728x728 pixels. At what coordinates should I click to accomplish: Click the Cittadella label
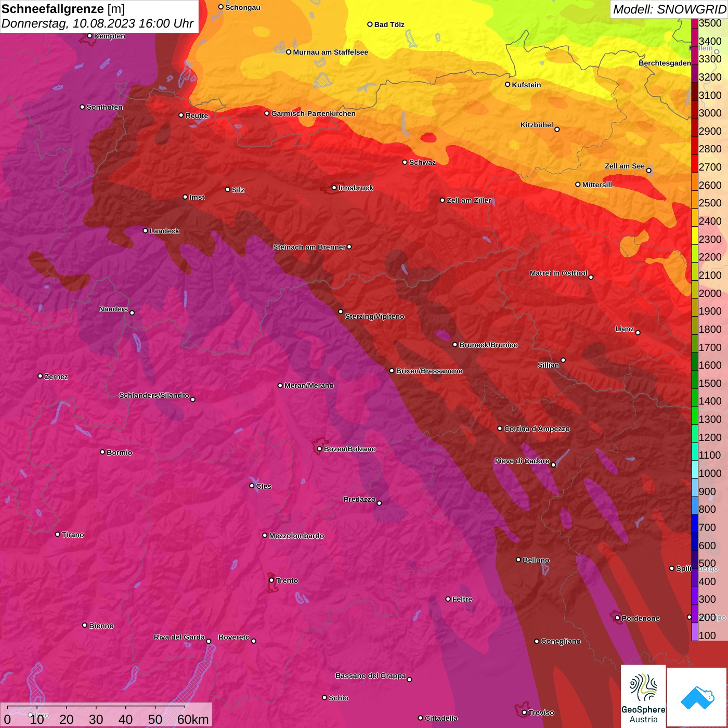441,718
